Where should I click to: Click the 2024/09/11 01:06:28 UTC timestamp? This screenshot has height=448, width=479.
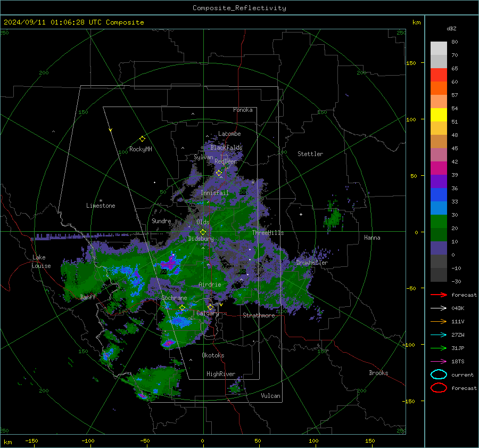tap(53, 22)
